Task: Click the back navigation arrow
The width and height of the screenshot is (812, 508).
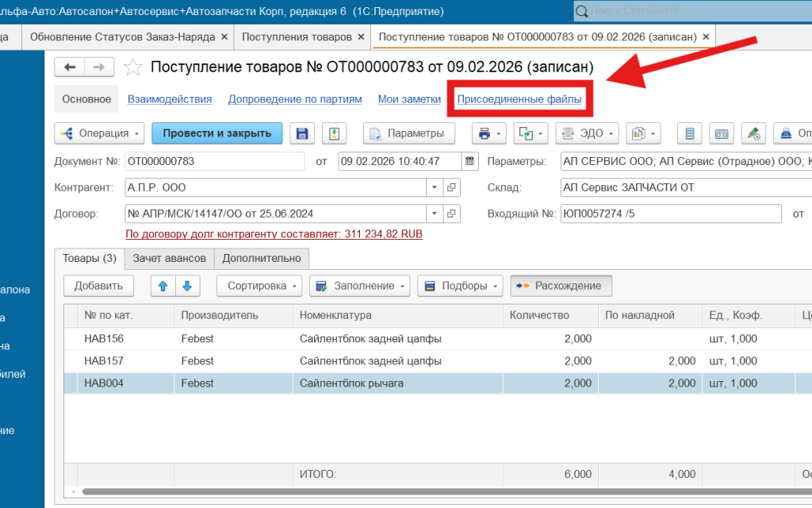Action: pos(70,67)
